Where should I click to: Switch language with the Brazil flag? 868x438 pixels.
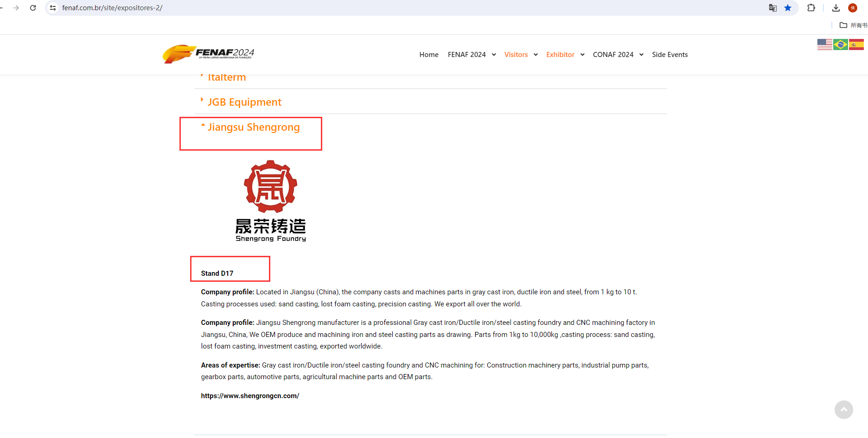coord(841,44)
